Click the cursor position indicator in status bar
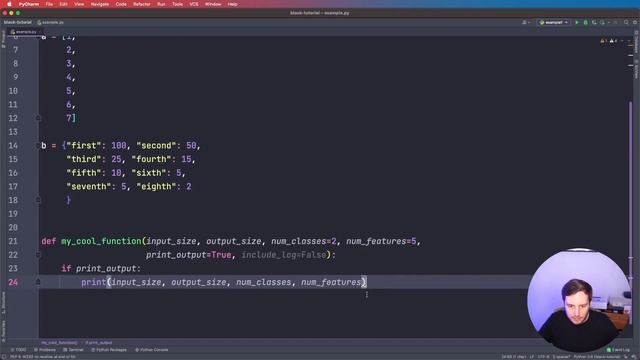 (514, 357)
